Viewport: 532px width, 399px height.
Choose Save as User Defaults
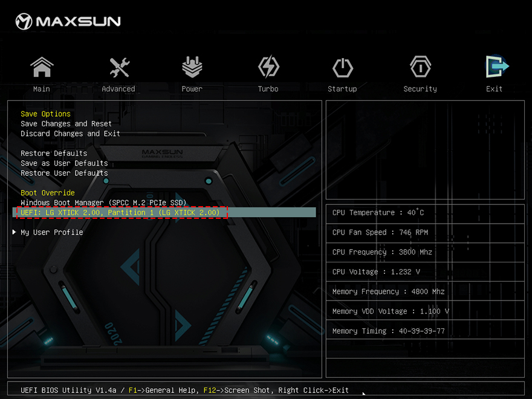point(64,163)
